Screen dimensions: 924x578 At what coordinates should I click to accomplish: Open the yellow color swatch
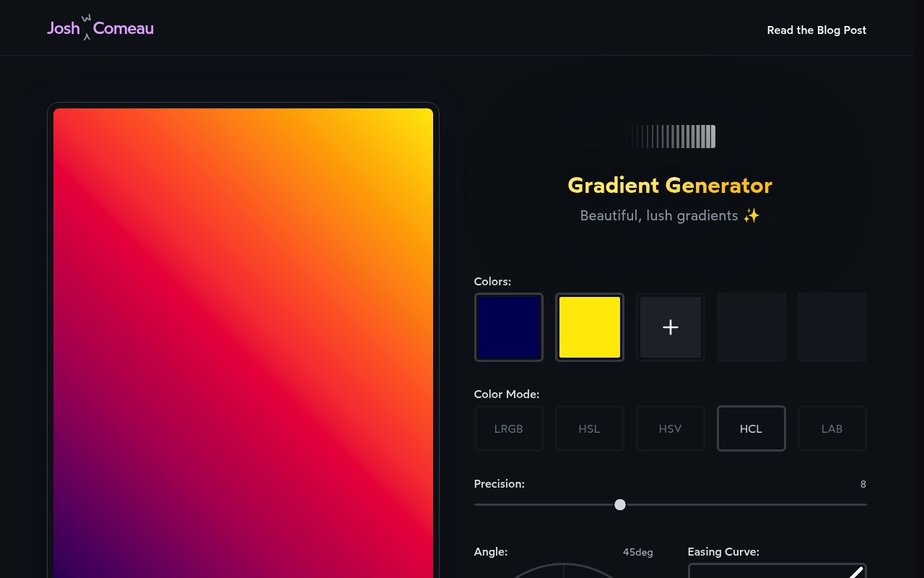pyautogui.click(x=589, y=327)
